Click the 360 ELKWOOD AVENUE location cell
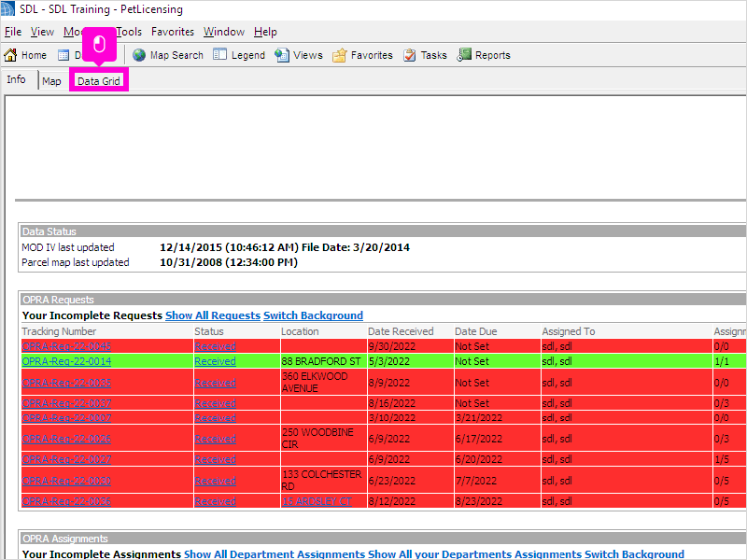 324,383
